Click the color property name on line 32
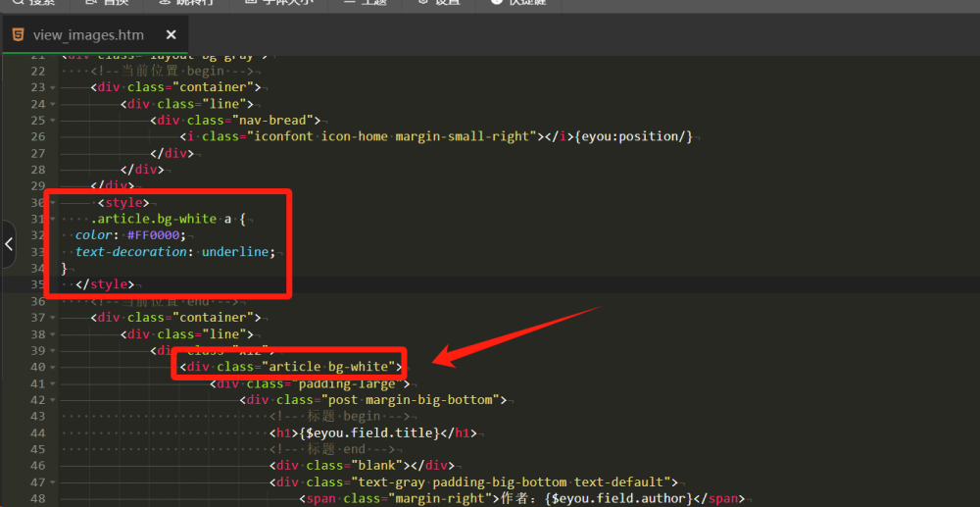Image resolution: width=980 pixels, height=507 pixels. [x=94, y=235]
